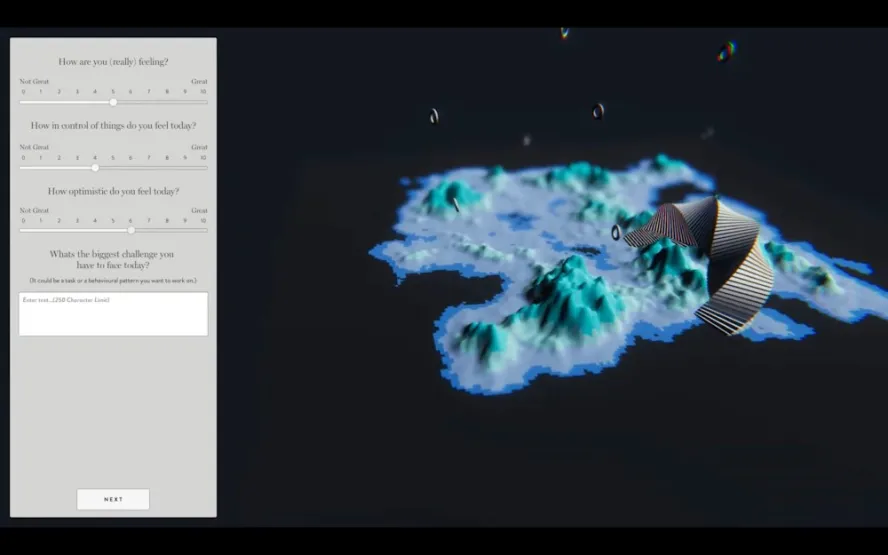Click the 'Great' label above the feeling slider
The image size is (888, 555).
[199, 81]
